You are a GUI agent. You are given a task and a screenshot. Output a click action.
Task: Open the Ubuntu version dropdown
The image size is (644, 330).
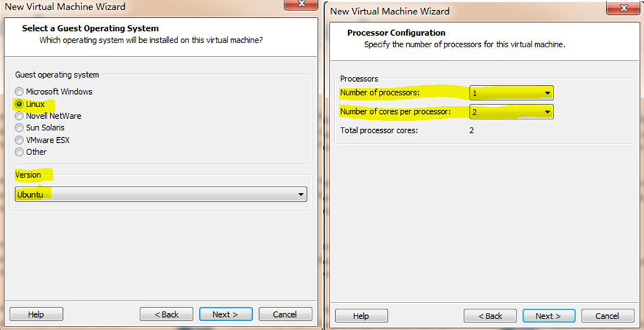point(161,194)
